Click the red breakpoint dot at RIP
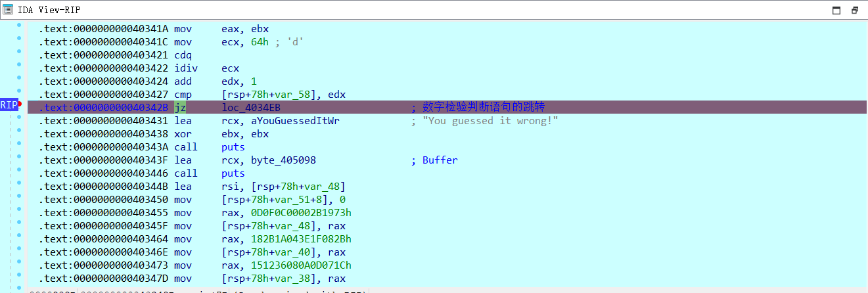The width and height of the screenshot is (868, 293). pos(20,104)
